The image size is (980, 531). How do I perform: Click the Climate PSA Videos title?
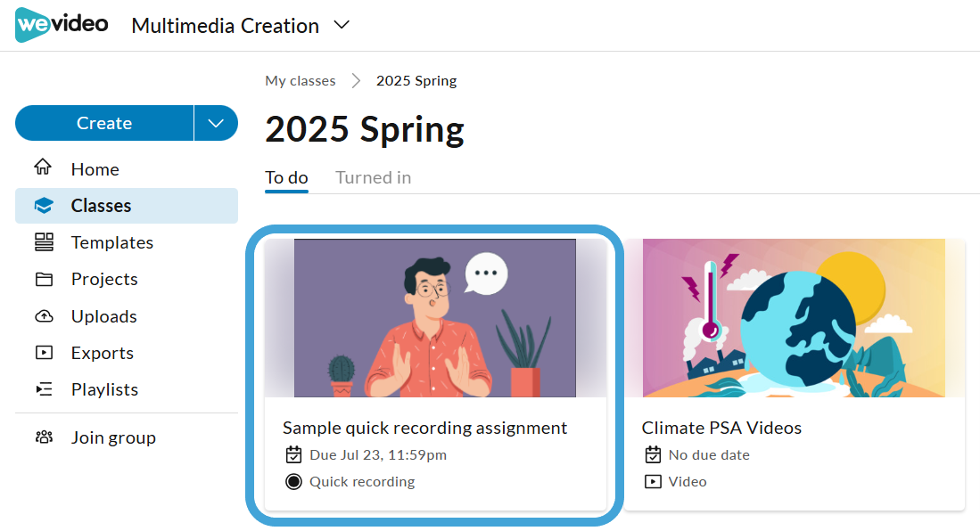(721, 428)
